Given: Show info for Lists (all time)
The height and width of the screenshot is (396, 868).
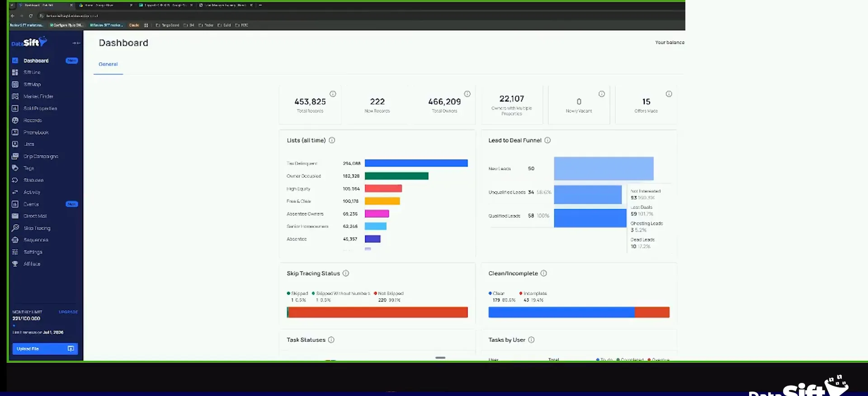Looking at the screenshot, I should tap(332, 140).
